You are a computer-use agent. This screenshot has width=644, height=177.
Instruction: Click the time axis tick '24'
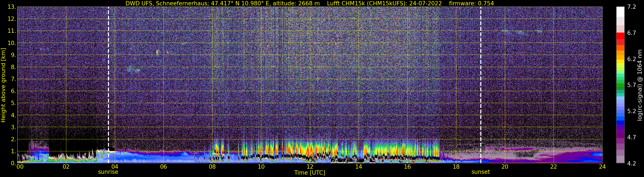602,167
